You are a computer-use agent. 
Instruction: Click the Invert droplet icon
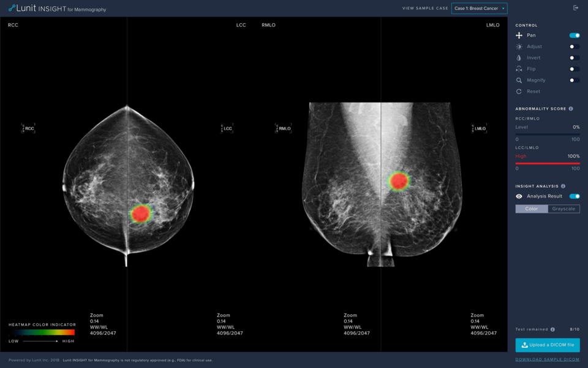click(x=519, y=58)
